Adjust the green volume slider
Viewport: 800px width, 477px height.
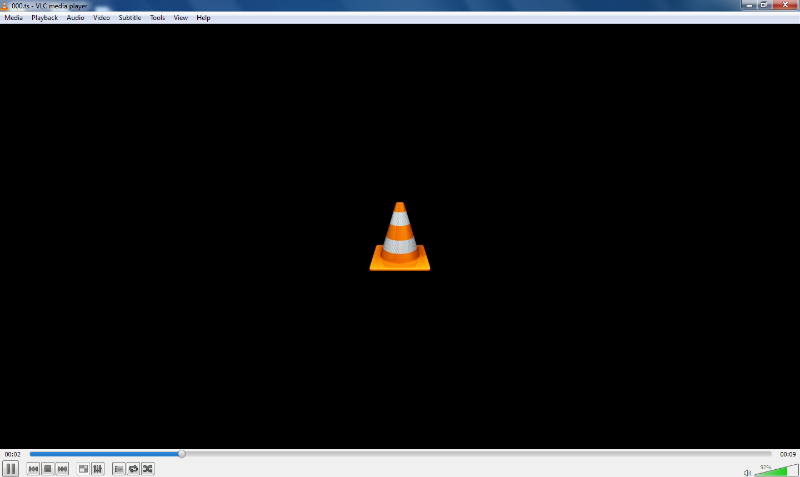[x=776, y=470]
